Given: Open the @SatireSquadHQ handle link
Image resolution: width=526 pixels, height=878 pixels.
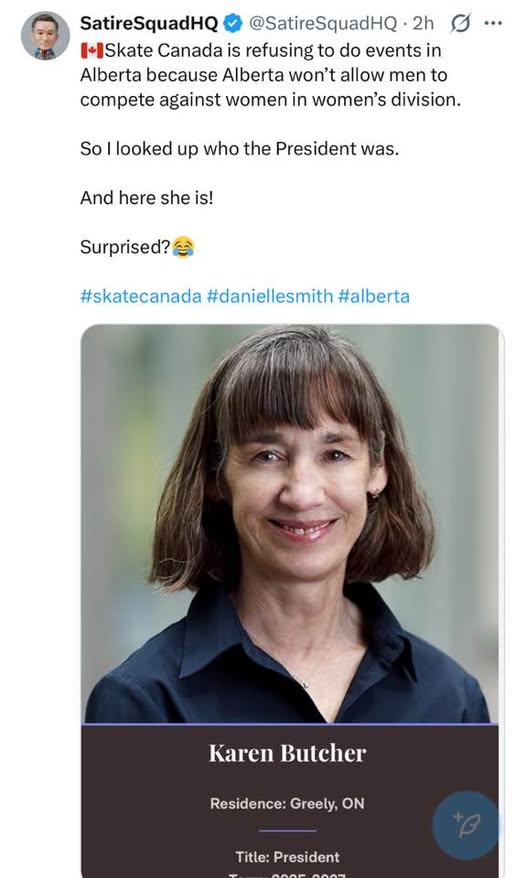Looking at the screenshot, I should 322,23.
